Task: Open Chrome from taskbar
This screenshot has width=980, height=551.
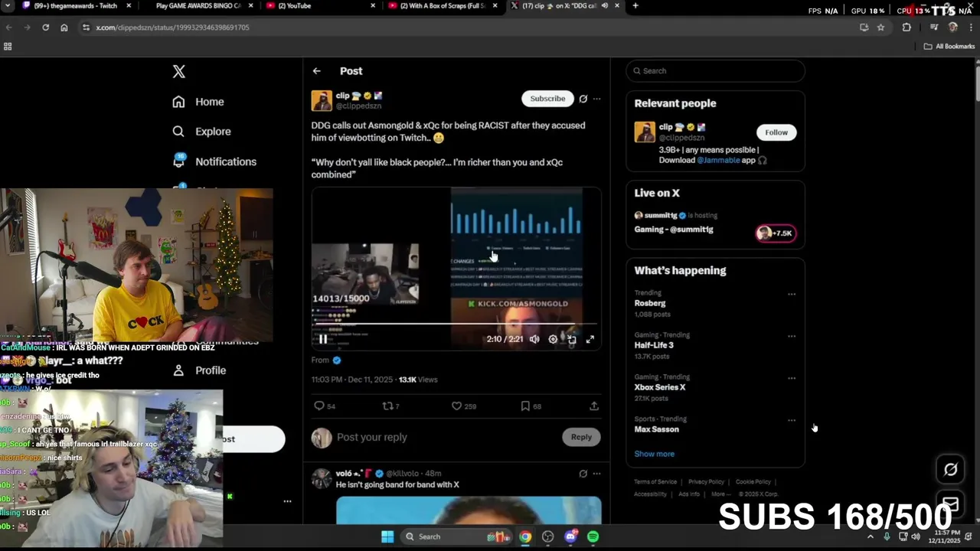Action: [x=525, y=536]
